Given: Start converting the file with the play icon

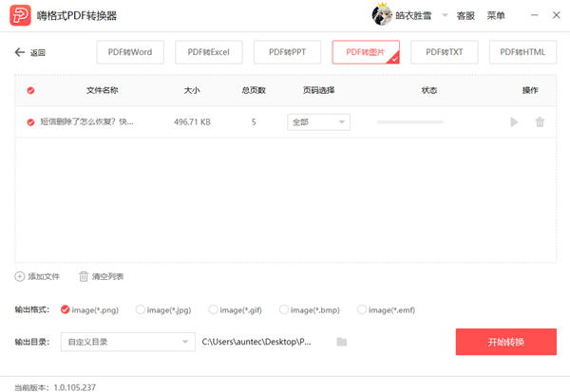Looking at the screenshot, I should coord(514,122).
